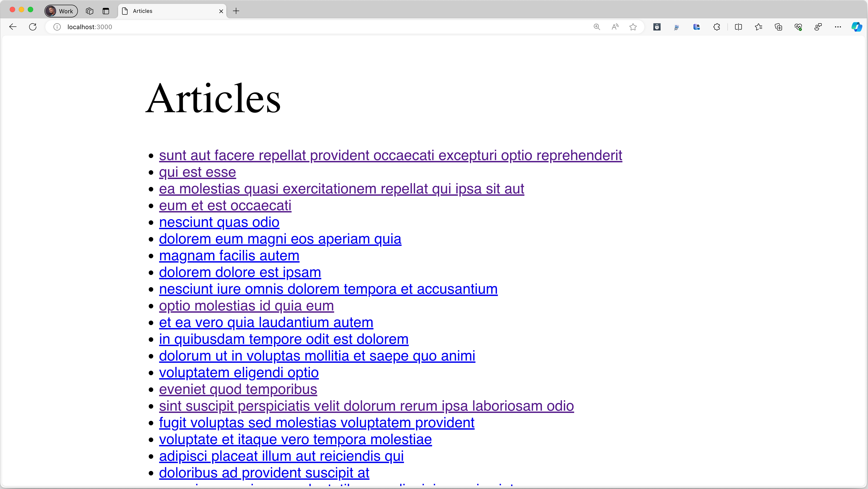Open the 'qui est esse' article
Screen dimensions: 868x489
197,172
